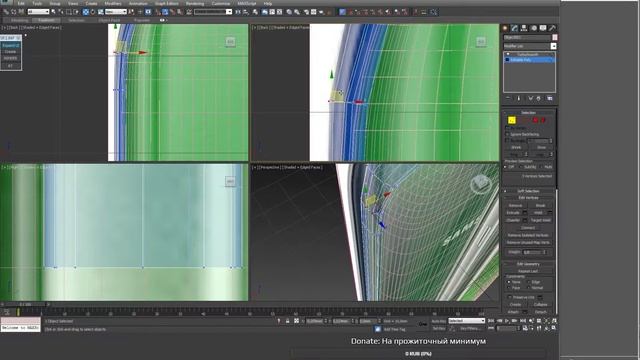Open Weld settings box next to Weld

click(549, 213)
